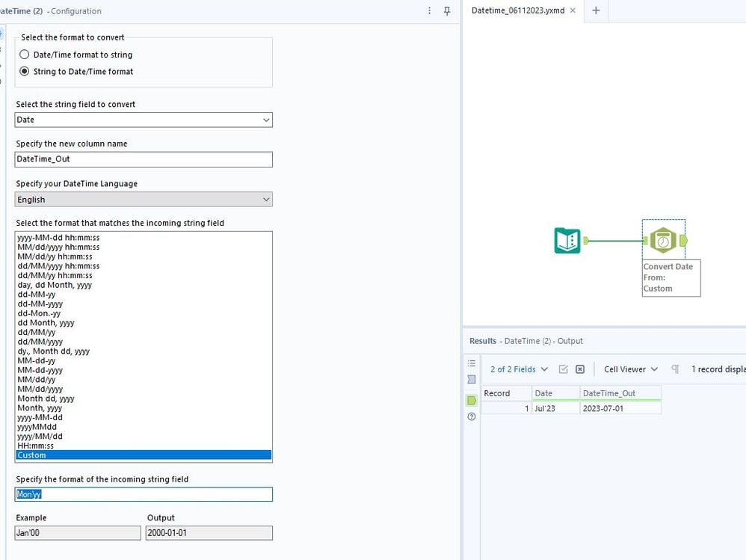
Task: Click the new column name field DateTime_Out
Action: (x=144, y=159)
